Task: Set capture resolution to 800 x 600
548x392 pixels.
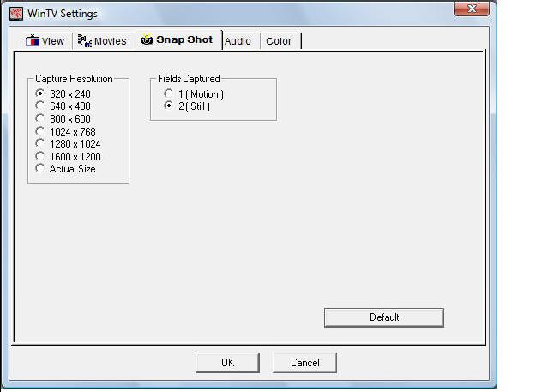Action: click(x=40, y=118)
